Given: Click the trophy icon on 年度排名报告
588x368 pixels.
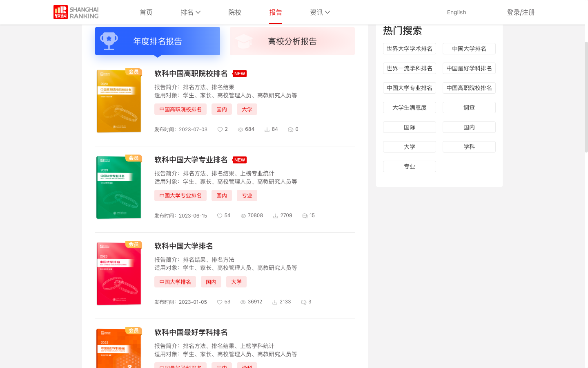Looking at the screenshot, I should click(x=109, y=41).
